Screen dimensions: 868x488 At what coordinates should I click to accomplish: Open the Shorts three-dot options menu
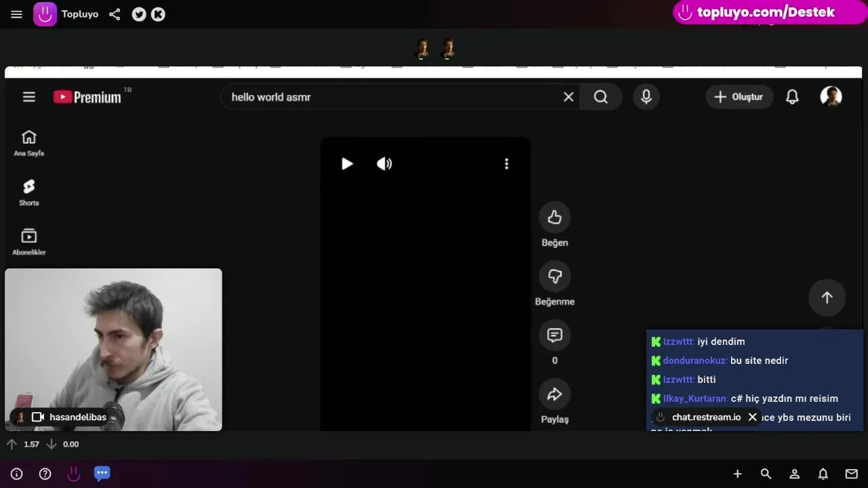[x=506, y=163]
